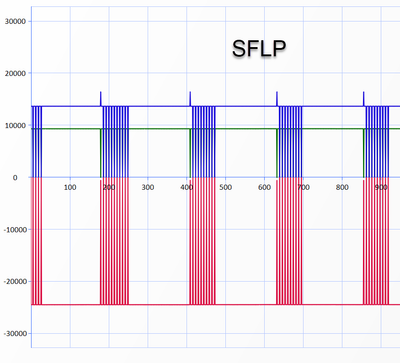Click the 10000 y-axis label

coord(15,126)
